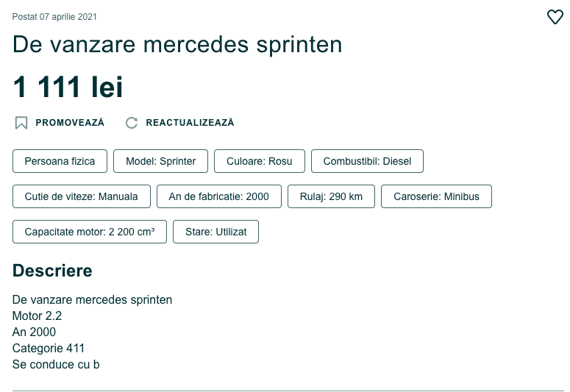Viewport: 570px width, 392px height.
Task: Select the Persoana fizica tag
Action: click(60, 161)
